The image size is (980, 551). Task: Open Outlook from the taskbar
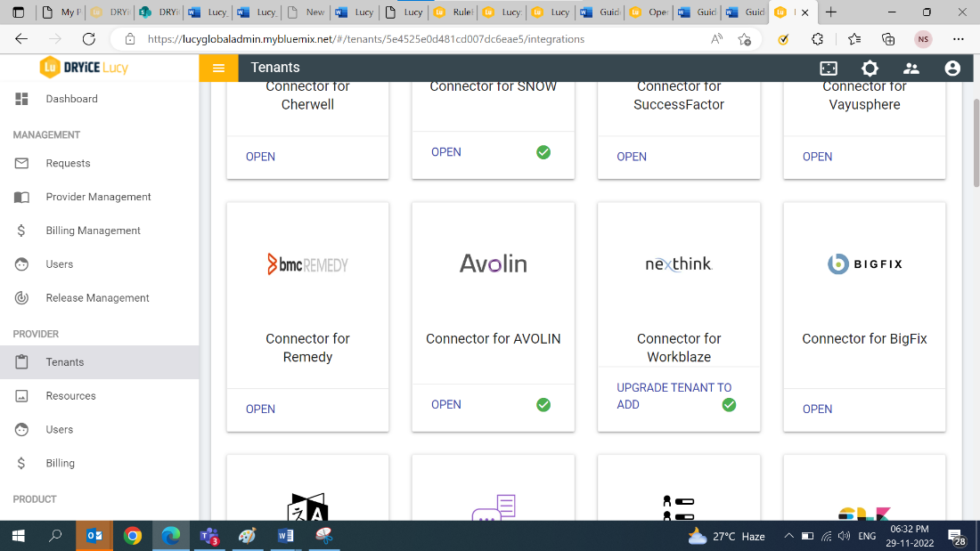coord(94,536)
